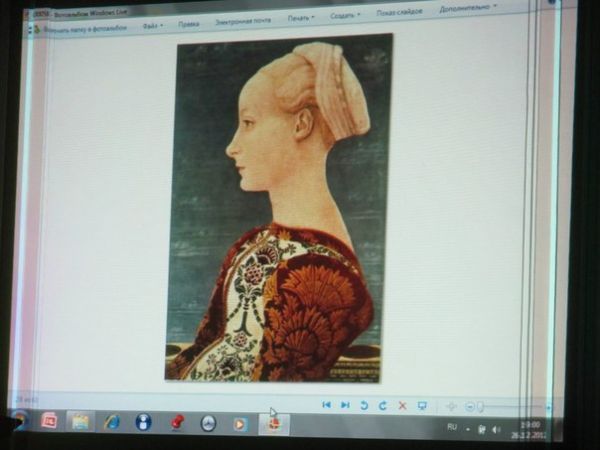Rotate the photo clockwise

coord(383,406)
